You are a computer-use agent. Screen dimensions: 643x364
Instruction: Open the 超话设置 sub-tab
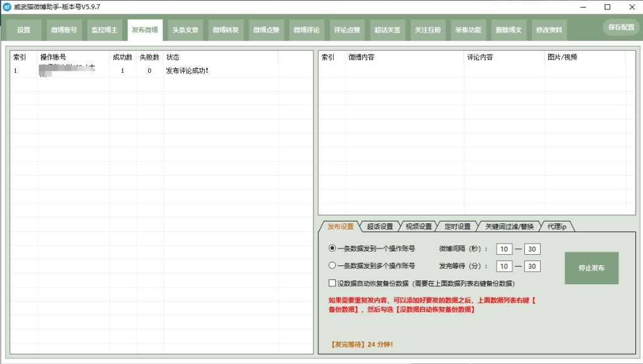point(380,227)
